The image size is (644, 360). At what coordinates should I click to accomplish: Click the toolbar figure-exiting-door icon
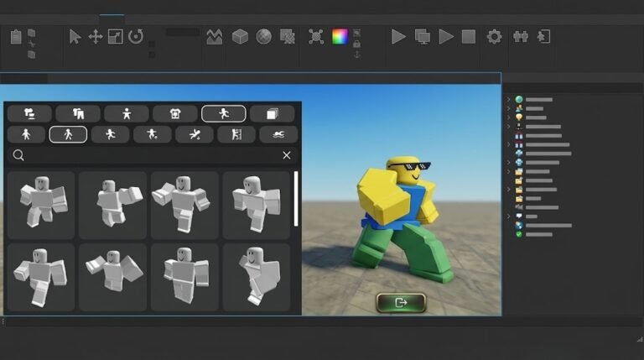[x=543, y=37]
